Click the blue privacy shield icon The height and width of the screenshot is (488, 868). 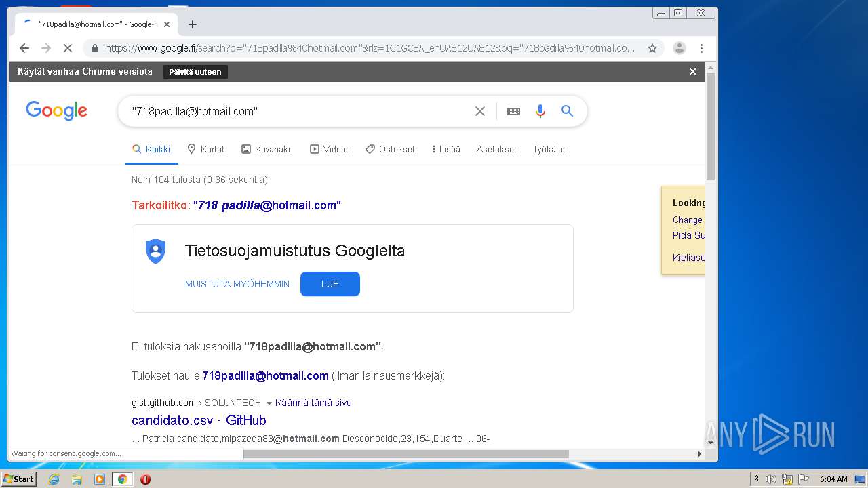click(156, 251)
